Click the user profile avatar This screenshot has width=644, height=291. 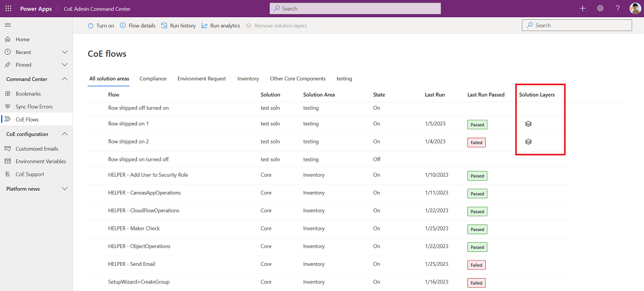point(635,9)
